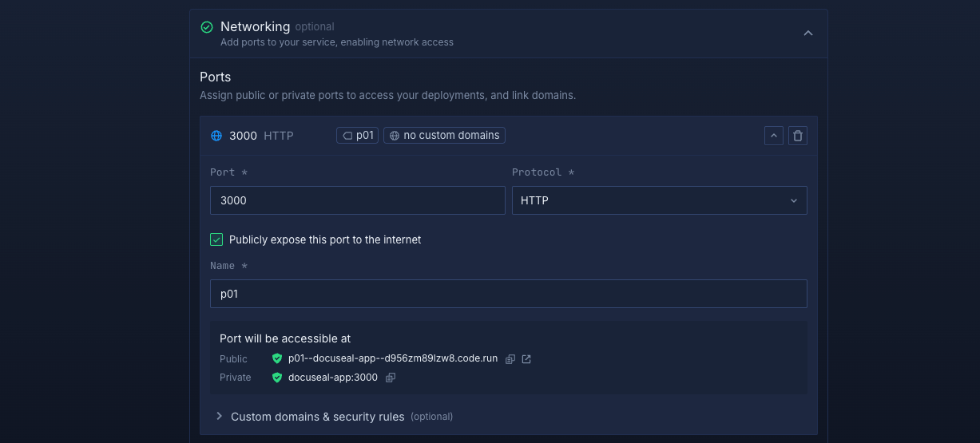Click the p01--docuseal-app public URL text
The image size is (980, 443).
[x=392, y=359]
